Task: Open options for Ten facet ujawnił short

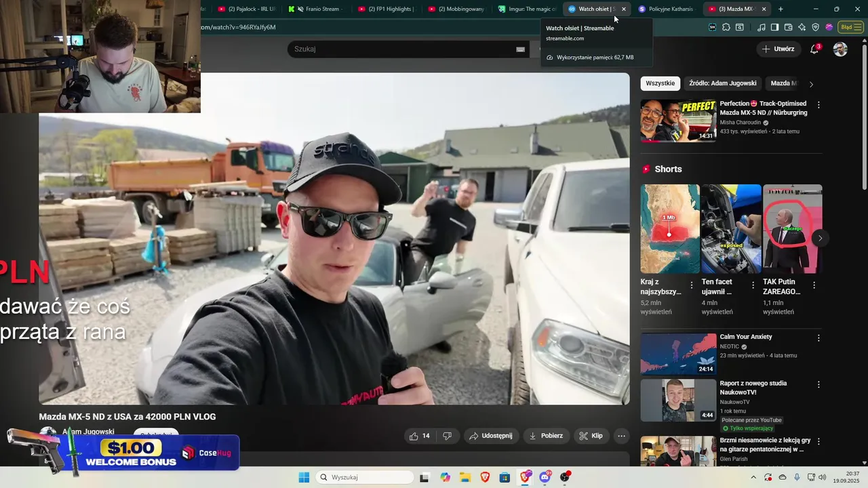Action: 753,285
